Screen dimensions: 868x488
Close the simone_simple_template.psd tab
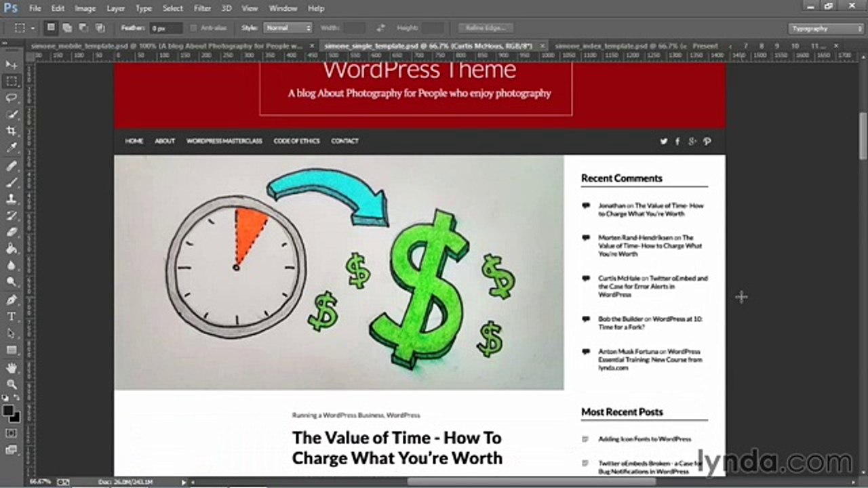(541, 46)
